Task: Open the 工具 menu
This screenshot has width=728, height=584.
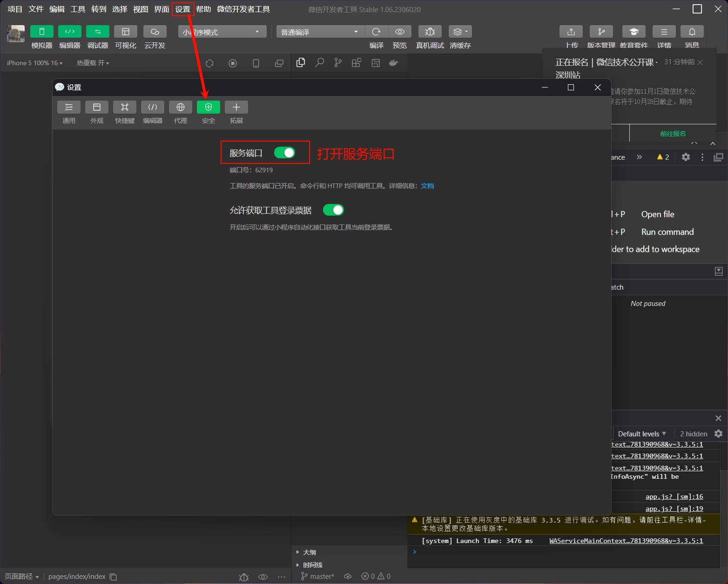Action: [x=78, y=9]
